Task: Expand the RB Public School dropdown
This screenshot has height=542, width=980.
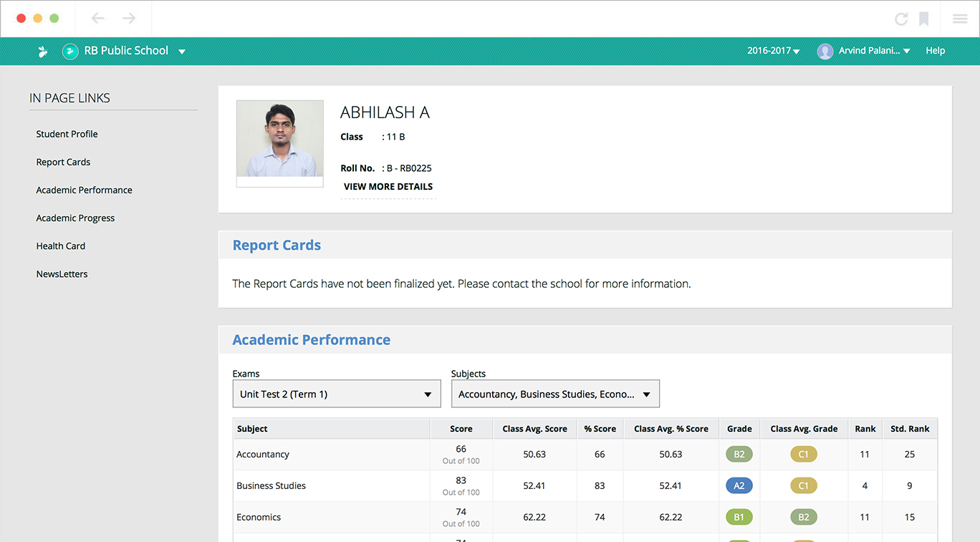Action: click(x=182, y=52)
